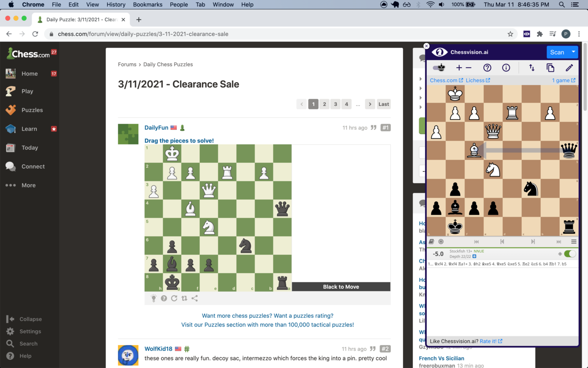Edit the scanned board position
Screen dimensions: 588x368
tap(569, 68)
